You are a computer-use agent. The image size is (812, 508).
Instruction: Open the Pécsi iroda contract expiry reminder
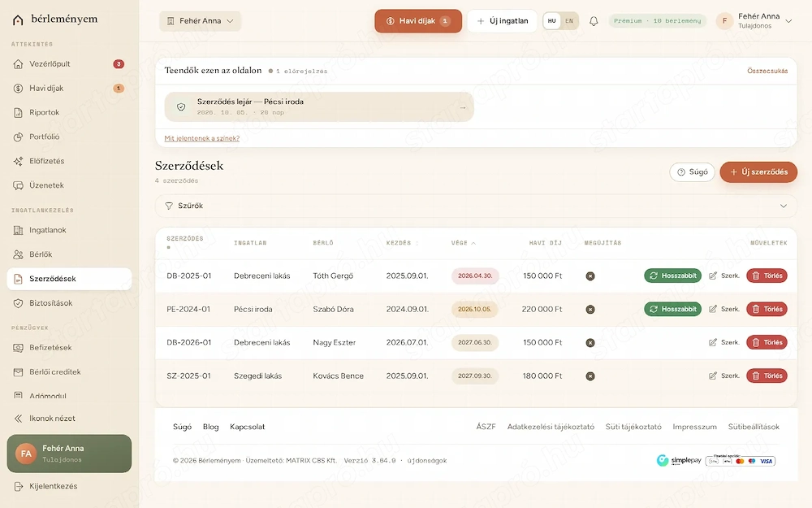click(x=319, y=106)
